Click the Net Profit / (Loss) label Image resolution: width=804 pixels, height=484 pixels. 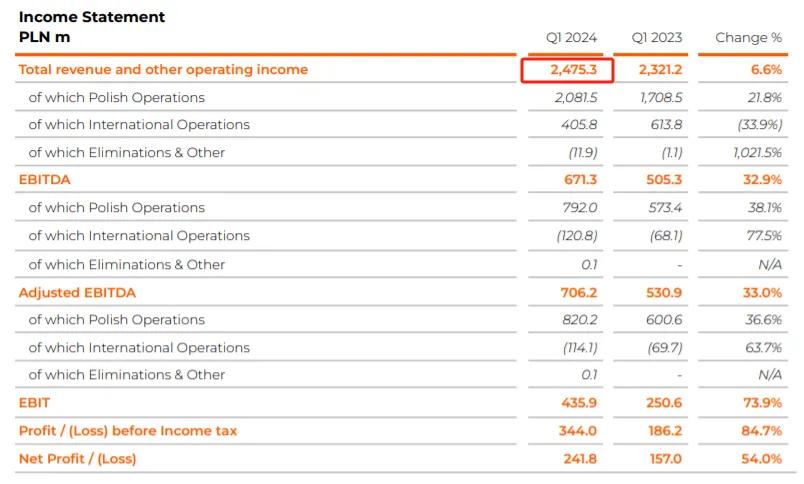[x=77, y=459]
